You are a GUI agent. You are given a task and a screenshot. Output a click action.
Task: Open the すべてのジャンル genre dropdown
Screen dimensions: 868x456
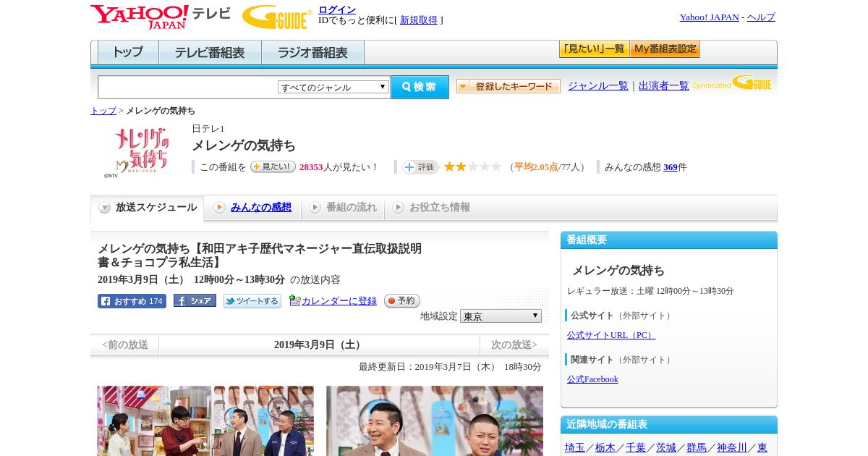(333, 87)
